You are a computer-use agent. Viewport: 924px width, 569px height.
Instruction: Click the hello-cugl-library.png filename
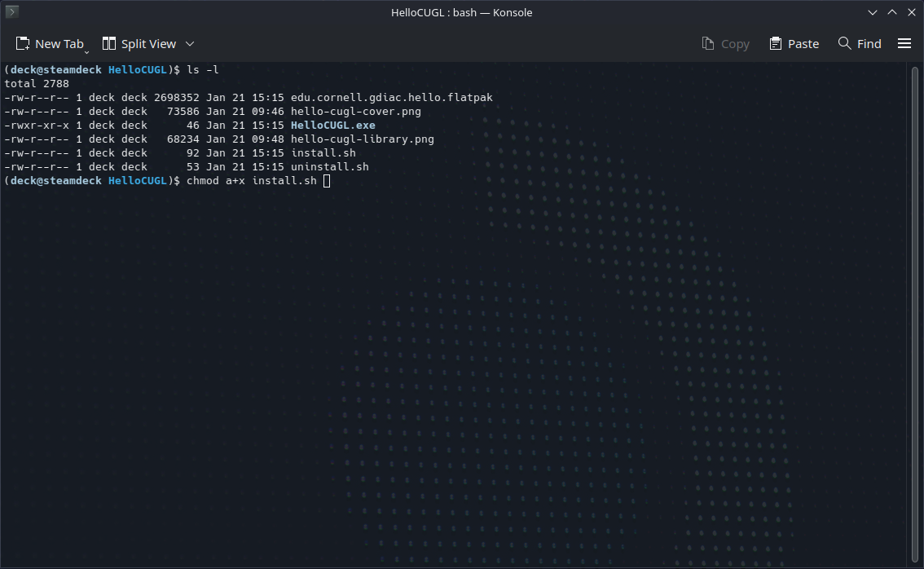click(362, 139)
